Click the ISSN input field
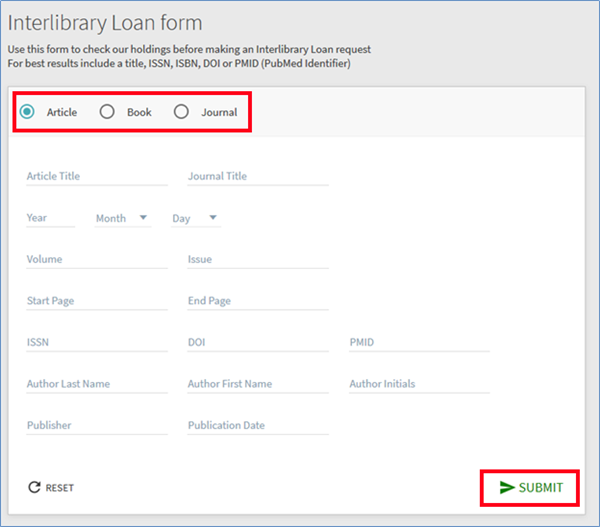 point(97,343)
